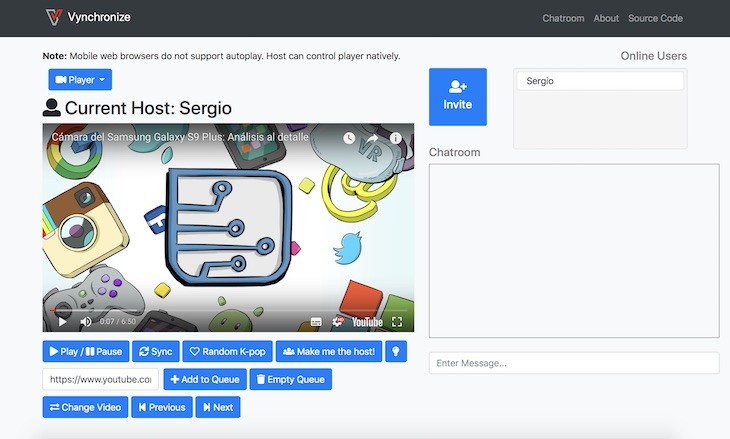Mute the video with speaker icon
730x439 pixels.
point(86,322)
